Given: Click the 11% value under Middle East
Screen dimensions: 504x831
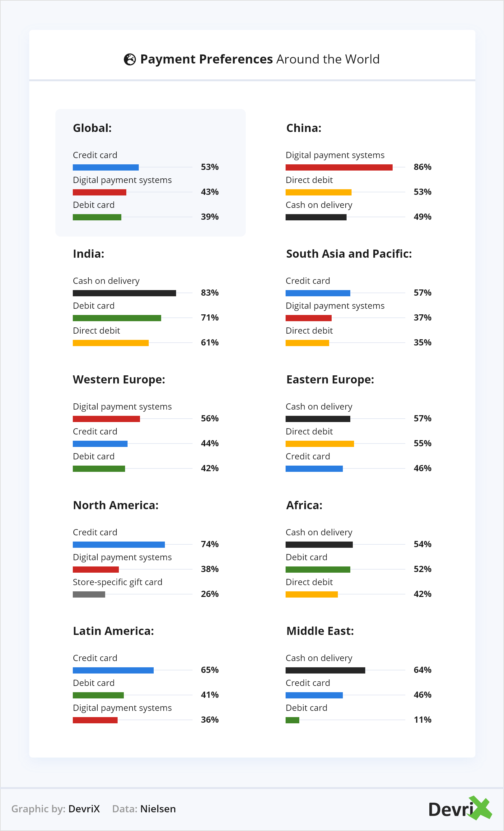Looking at the screenshot, I should tap(422, 720).
